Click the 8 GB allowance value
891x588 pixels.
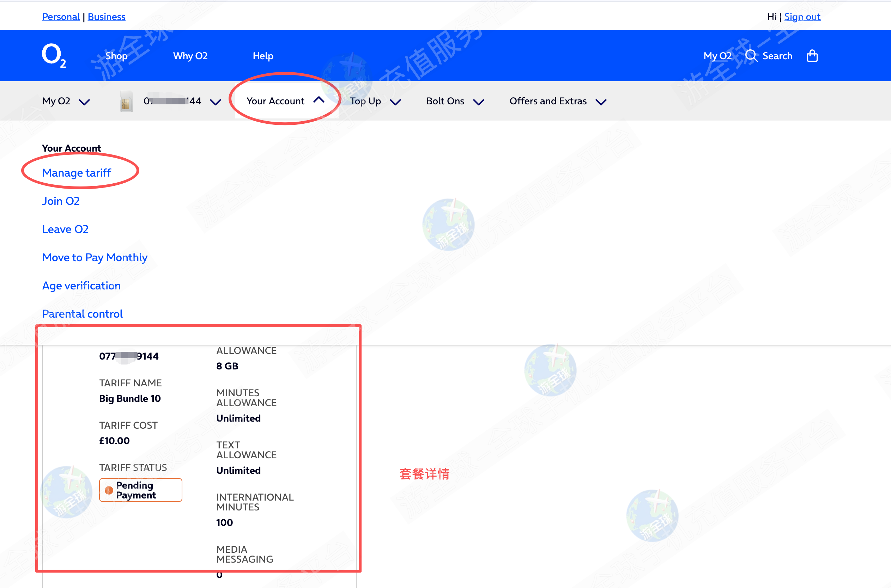coord(228,366)
